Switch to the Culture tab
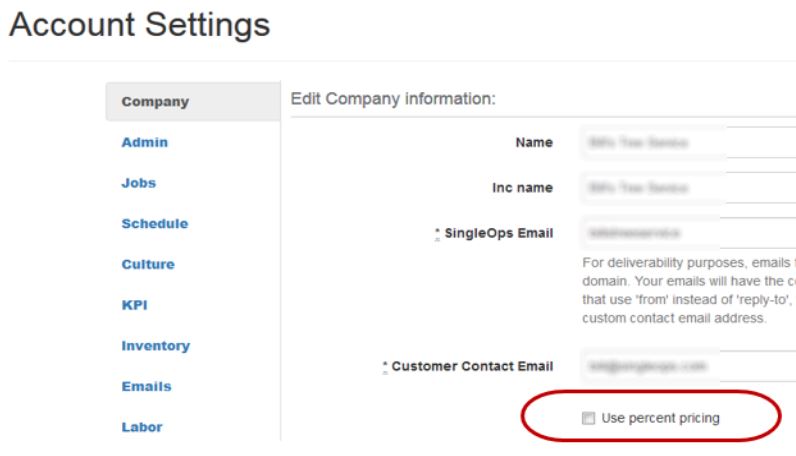This screenshot has width=796, height=456. point(148,264)
